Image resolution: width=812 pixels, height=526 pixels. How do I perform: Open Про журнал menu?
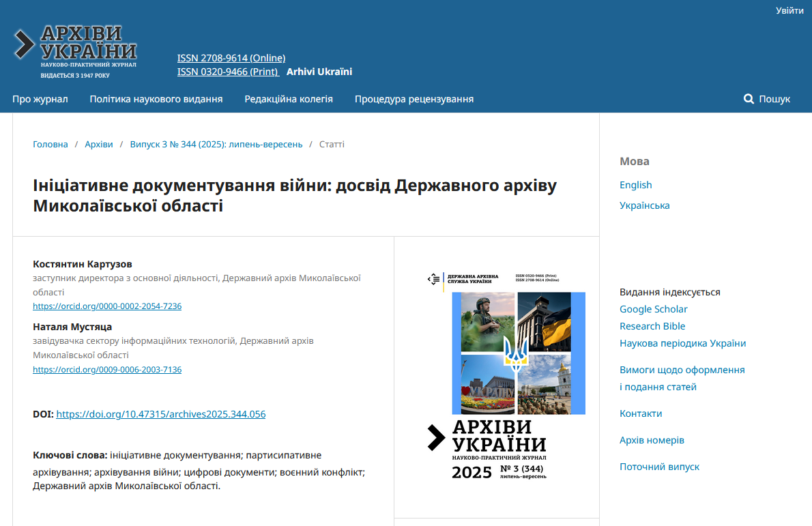40,99
